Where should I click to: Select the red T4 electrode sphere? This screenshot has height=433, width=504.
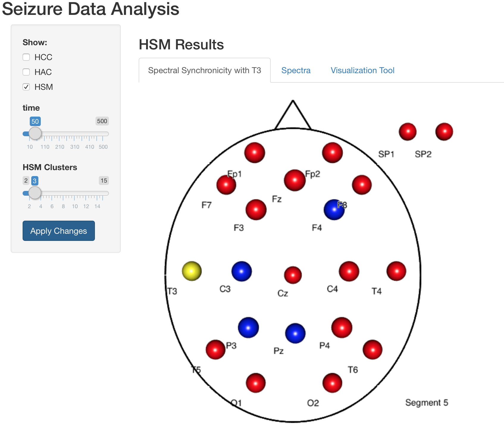click(396, 271)
